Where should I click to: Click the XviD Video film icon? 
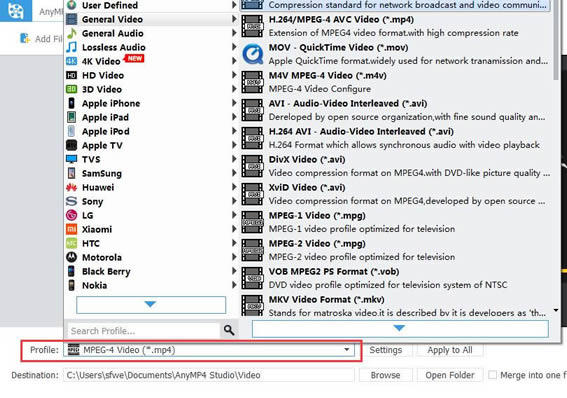tap(252, 194)
